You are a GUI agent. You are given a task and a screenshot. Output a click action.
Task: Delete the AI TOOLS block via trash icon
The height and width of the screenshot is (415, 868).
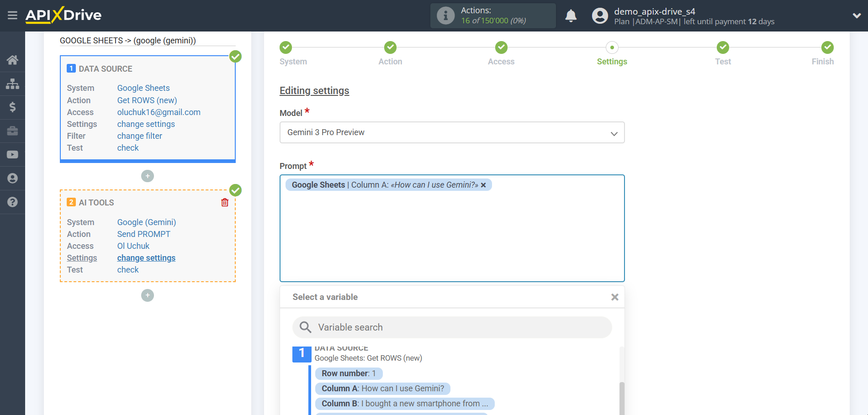click(224, 202)
